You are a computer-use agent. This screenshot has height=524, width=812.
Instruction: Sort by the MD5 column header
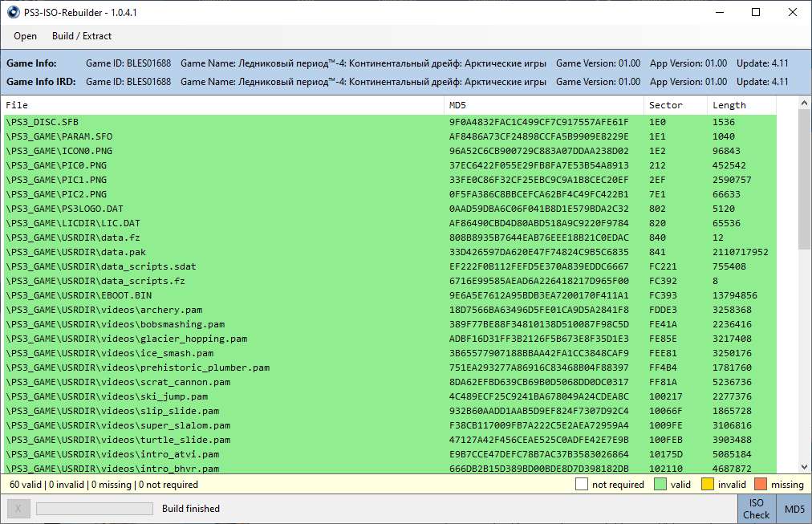pyautogui.click(x=544, y=105)
